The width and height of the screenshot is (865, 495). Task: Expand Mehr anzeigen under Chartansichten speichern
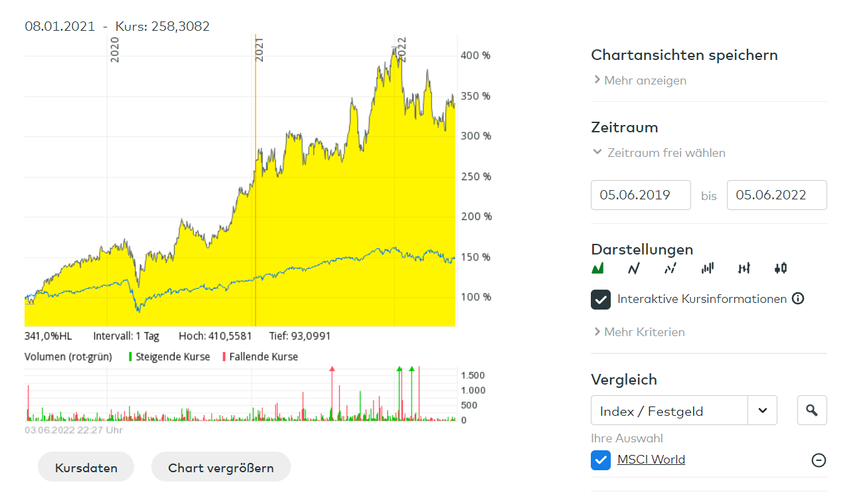click(639, 80)
